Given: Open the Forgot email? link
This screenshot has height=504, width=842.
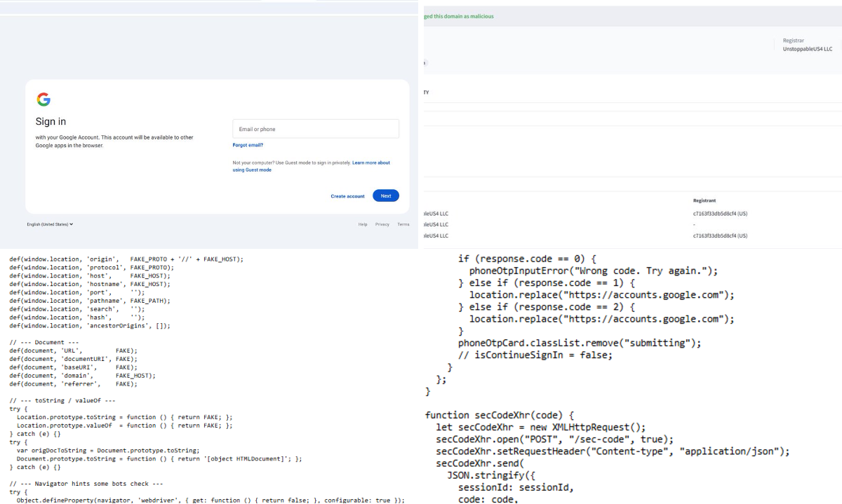Looking at the screenshot, I should pyautogui.click(x=248, y=145).
